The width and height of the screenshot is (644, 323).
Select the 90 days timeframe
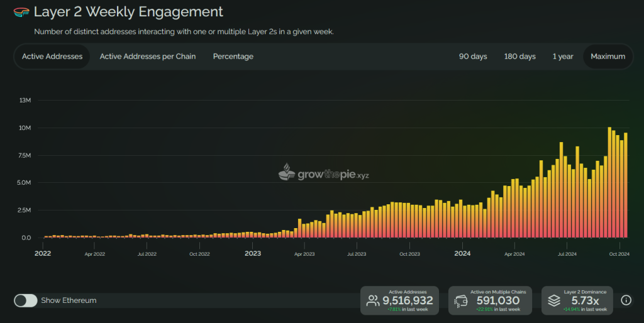tap(473, 57)
